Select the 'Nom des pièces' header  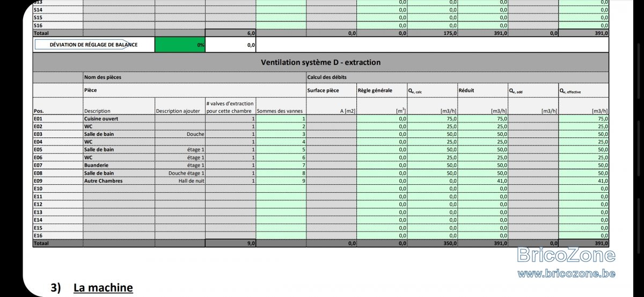point(103,77)
